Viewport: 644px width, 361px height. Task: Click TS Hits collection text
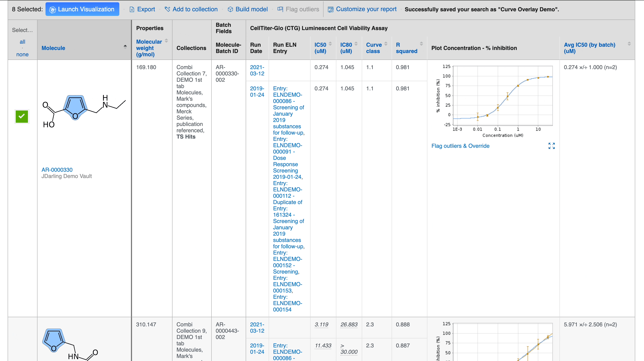click(x=186, y=137)
